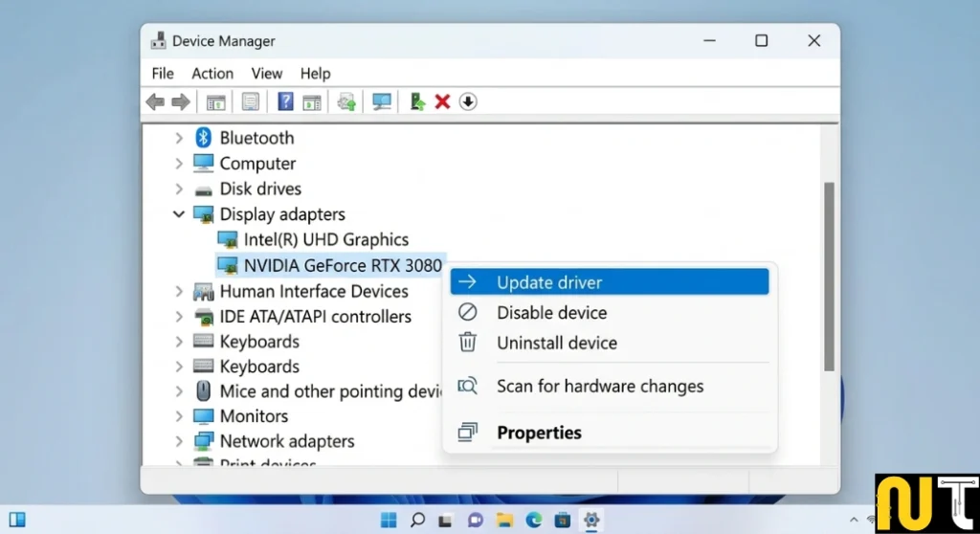The image size is (980, 534).
Task: Select the Display adapters label
Action: point(282,213)
